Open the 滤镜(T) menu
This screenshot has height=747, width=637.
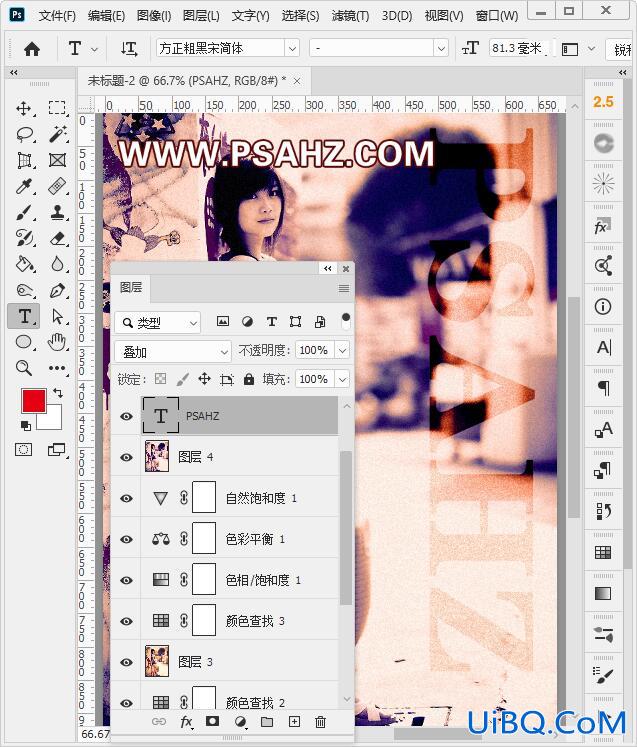point(350,16)
